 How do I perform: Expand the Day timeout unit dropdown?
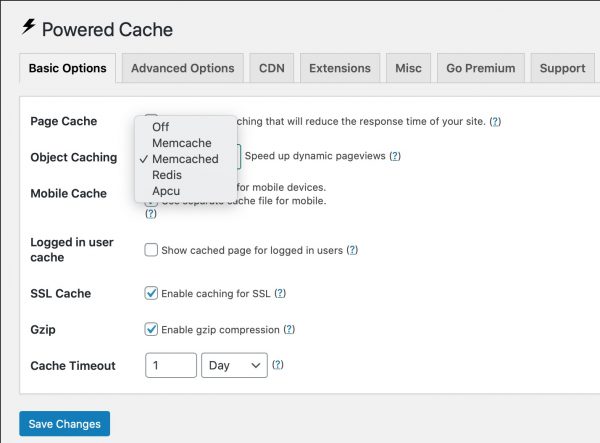234,365
